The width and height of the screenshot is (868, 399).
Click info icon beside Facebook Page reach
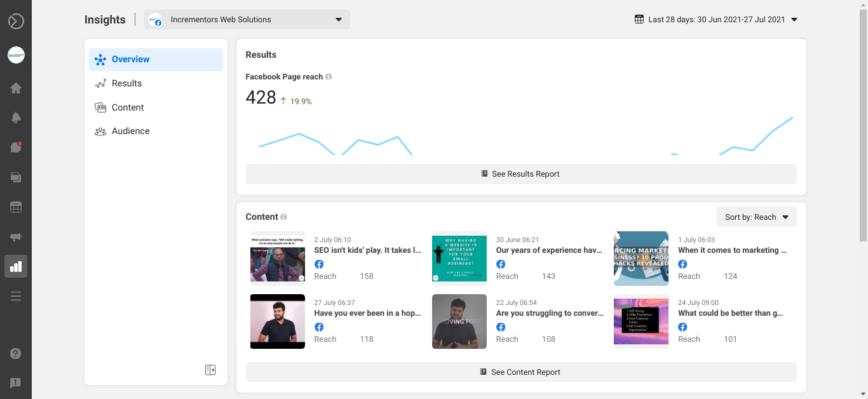pos(329,77)
